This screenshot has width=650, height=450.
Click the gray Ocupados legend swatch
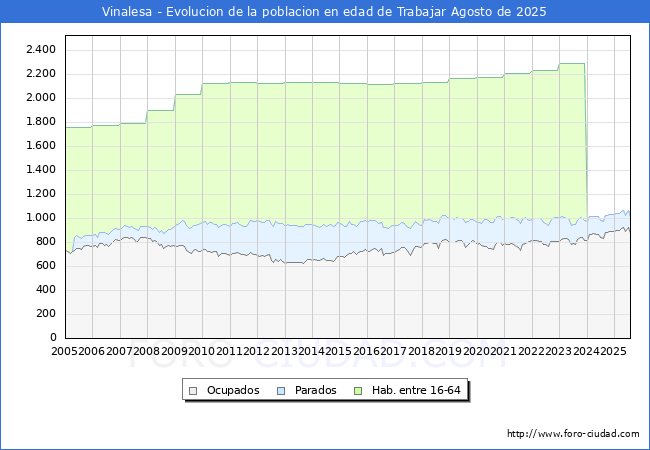click(194, 390)
